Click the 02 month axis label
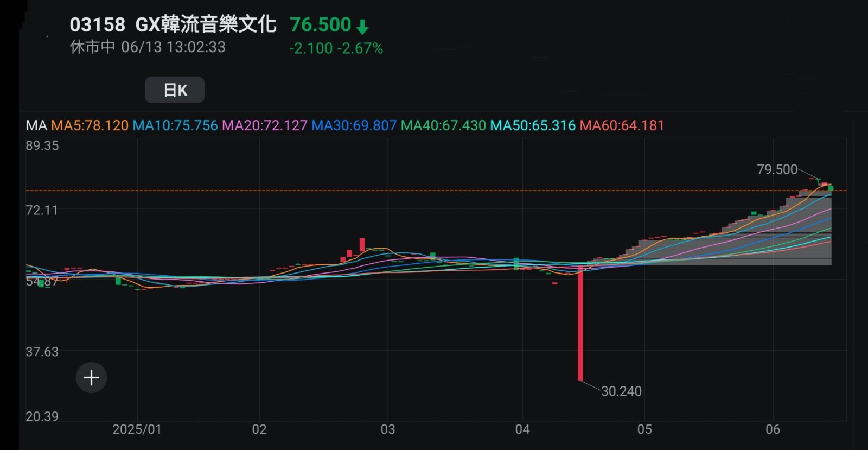Image resolution: width=868 pixels, height=450 pixels. (x=259, y=429)
